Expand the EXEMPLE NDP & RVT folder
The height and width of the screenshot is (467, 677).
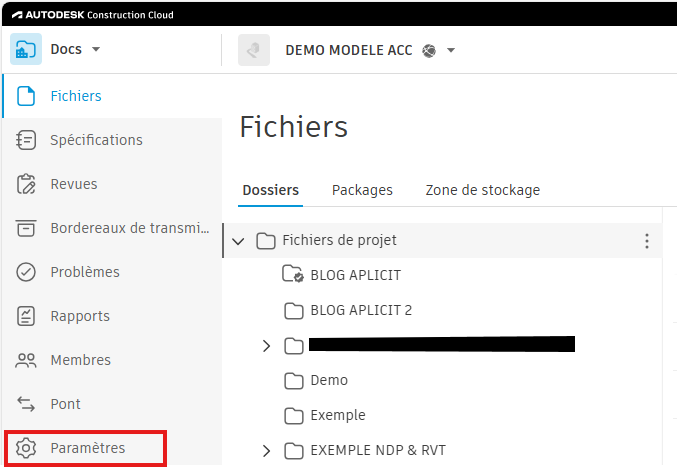[x=266, y=451]
